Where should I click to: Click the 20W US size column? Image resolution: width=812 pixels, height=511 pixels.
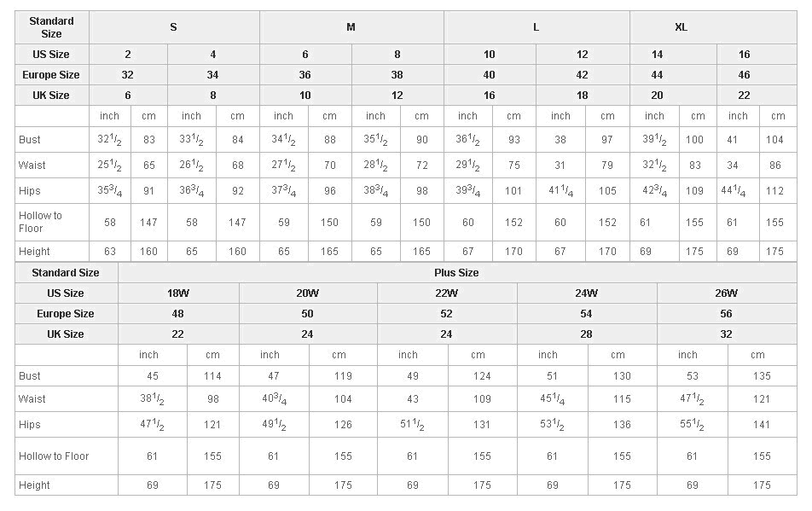coord(307,293)
